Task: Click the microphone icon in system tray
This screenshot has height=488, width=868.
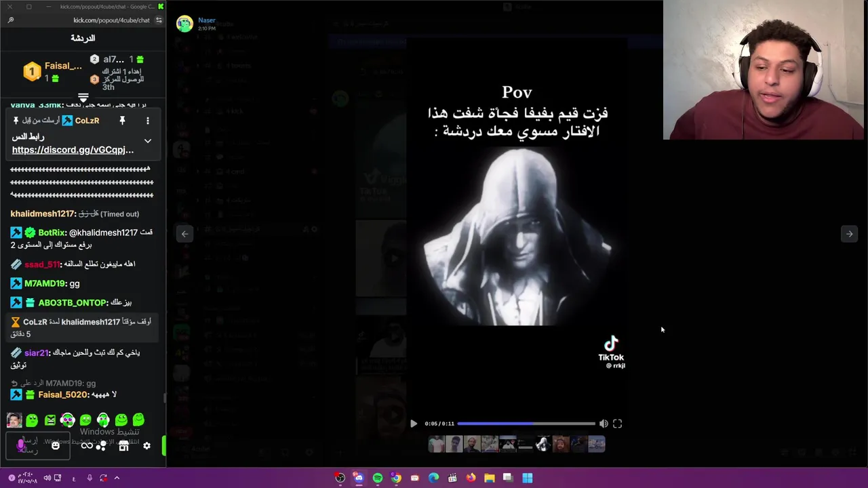Action: 89,478
